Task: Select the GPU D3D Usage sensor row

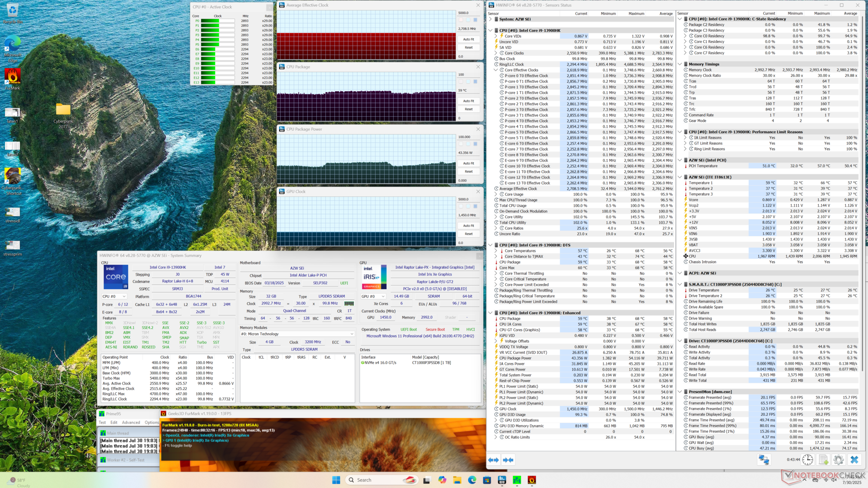Action: click(584, 415)
